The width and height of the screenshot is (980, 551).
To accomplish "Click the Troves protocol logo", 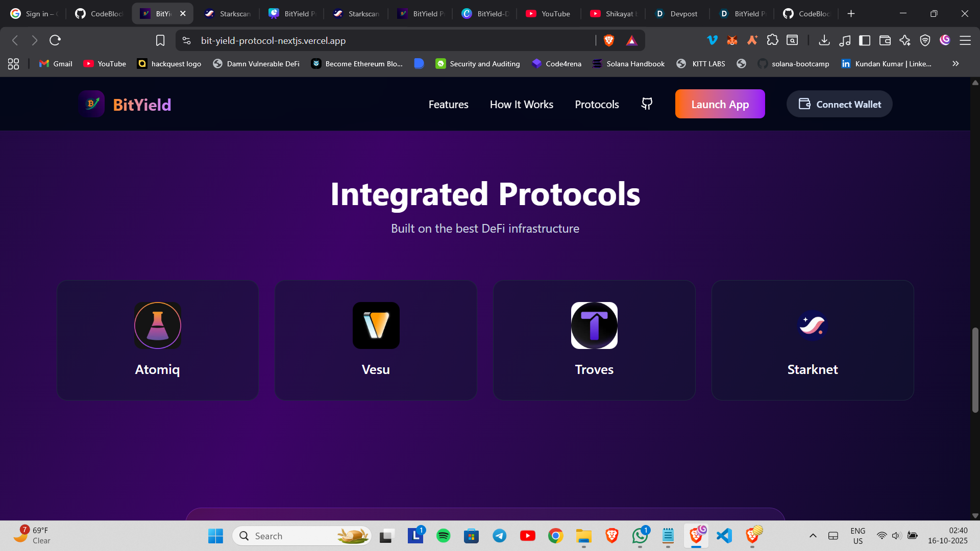I will [x=594, y=325].
